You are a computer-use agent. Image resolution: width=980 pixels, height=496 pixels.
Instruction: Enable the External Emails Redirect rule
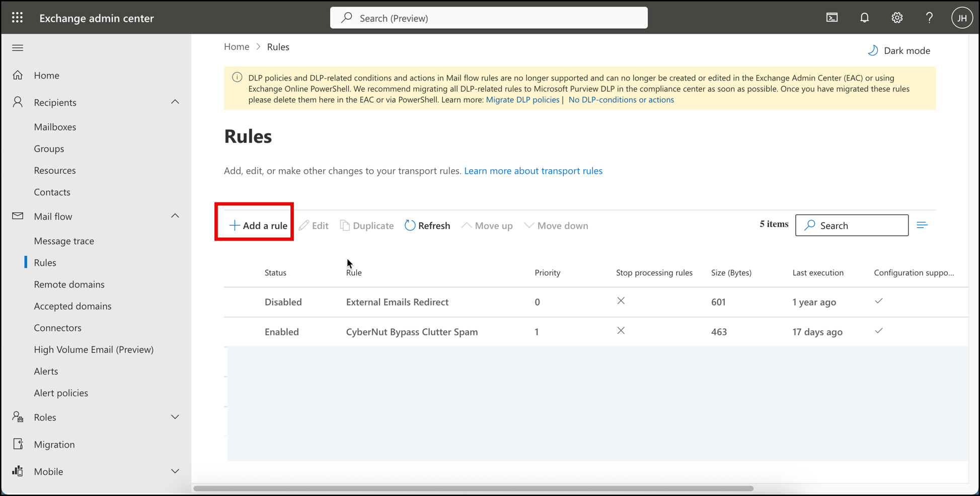pos(283,302)
